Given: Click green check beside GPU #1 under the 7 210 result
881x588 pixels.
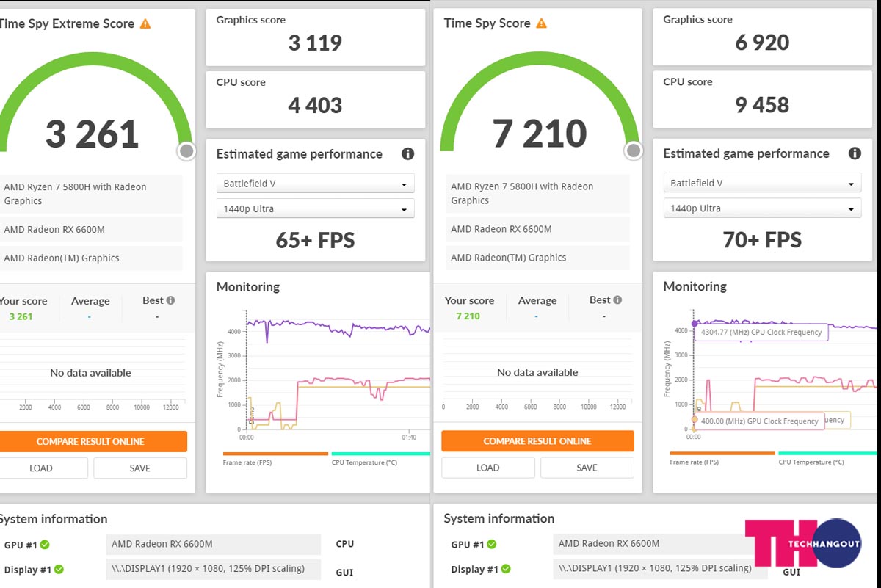Looking at the screenshot, I should 492,544.
